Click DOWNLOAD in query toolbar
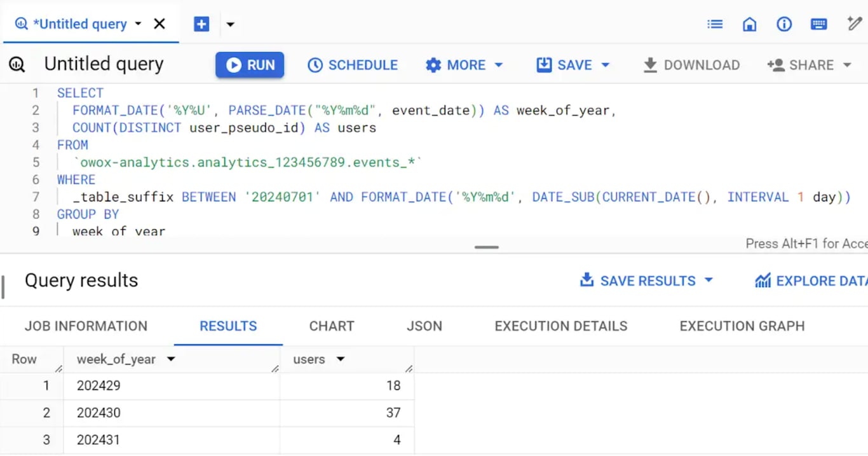Image resolution: width=868 pixels, height=456 pixels. pyautogui.click(x=691, y=65)
